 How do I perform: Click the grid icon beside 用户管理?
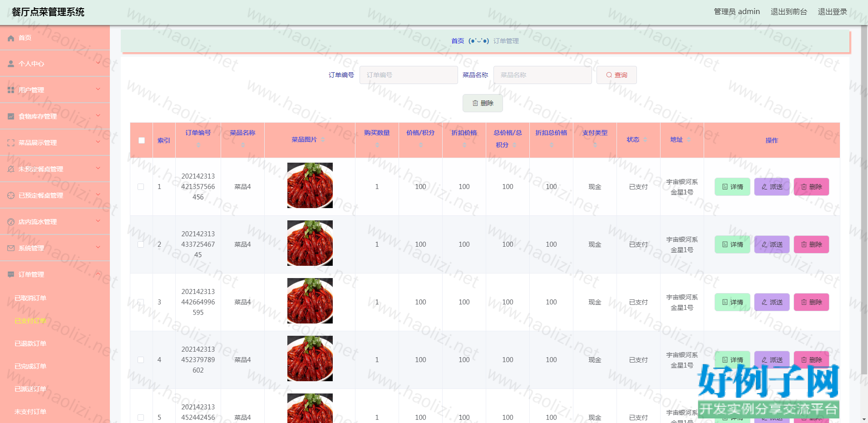tap(11, 90)
